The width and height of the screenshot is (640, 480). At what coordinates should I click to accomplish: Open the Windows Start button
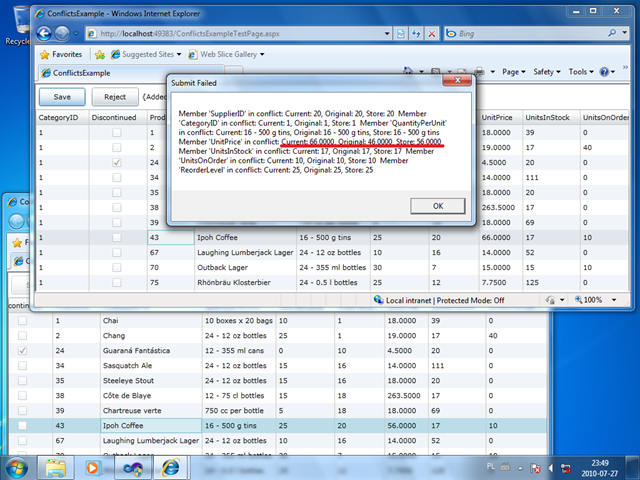(16, 468)
